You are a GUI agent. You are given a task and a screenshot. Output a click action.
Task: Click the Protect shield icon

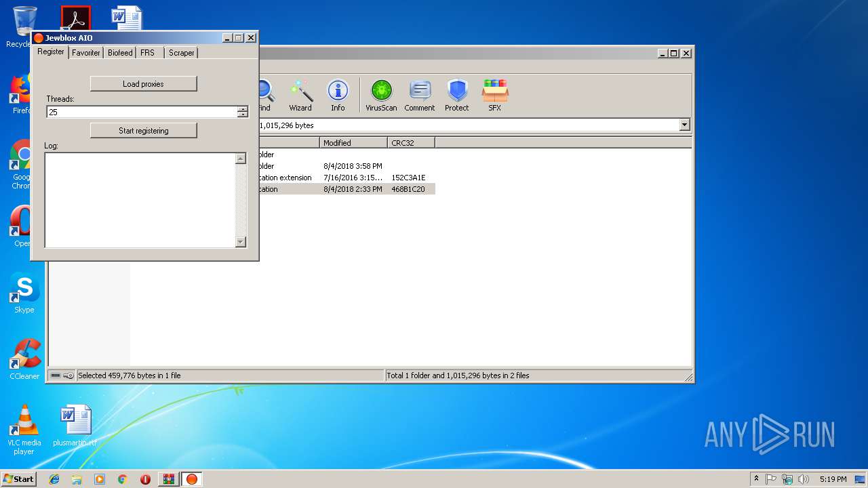(x=457, y=95)
